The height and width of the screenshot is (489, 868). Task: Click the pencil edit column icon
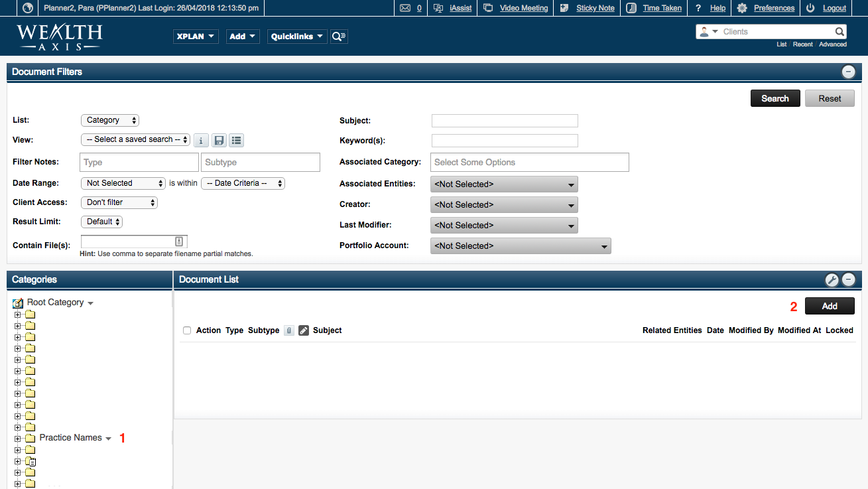(x=304, y=330)
